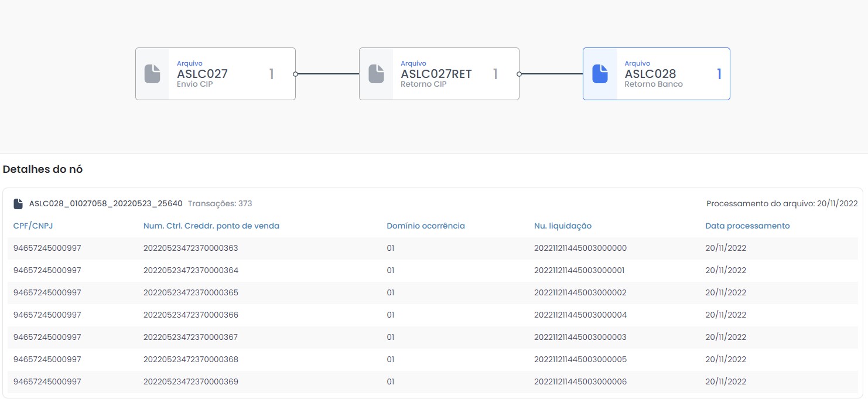The image size is (868, 402).
Task: Click the Nu. liquidação column header
Action: (562, 226)
